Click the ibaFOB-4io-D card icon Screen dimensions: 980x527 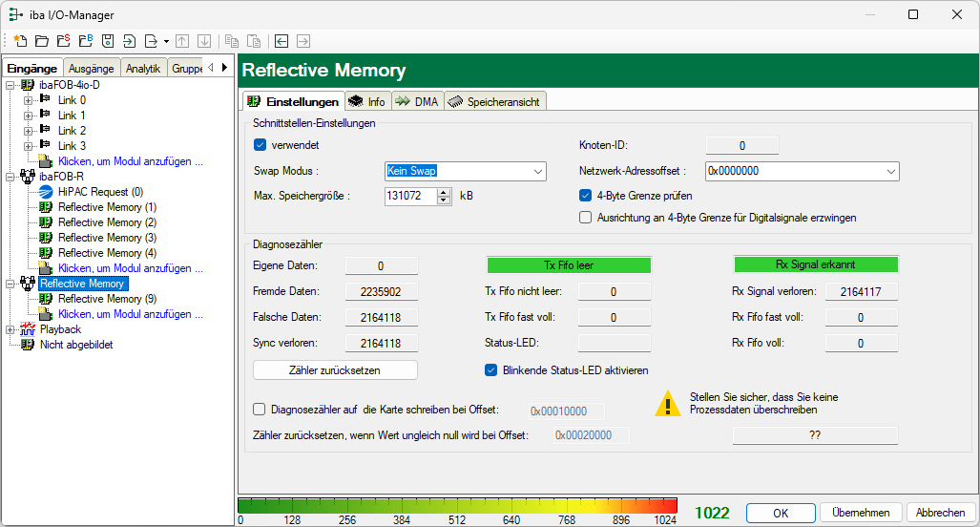click(28, 85)
